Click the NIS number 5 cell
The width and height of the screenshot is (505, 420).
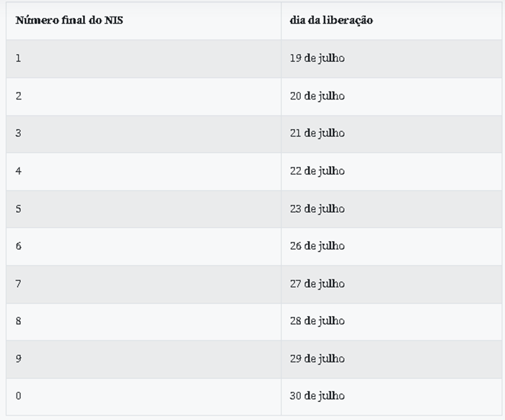tap(19, 209)
